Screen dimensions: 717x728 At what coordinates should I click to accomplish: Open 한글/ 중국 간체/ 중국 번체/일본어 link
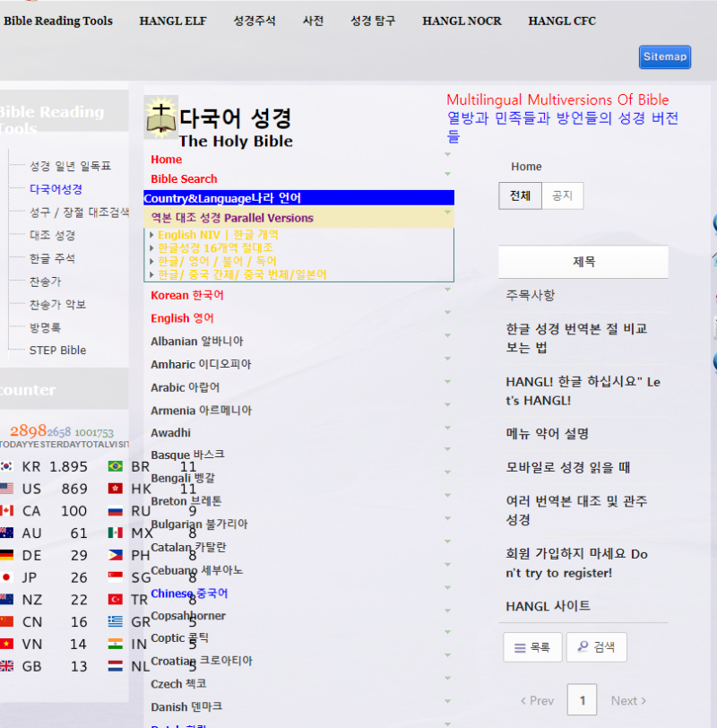click(x=242, y=275)
